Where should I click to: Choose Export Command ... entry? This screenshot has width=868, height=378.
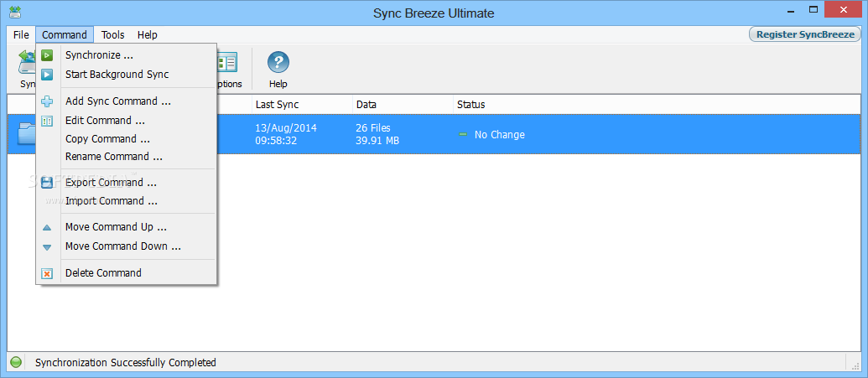[126, 183]
